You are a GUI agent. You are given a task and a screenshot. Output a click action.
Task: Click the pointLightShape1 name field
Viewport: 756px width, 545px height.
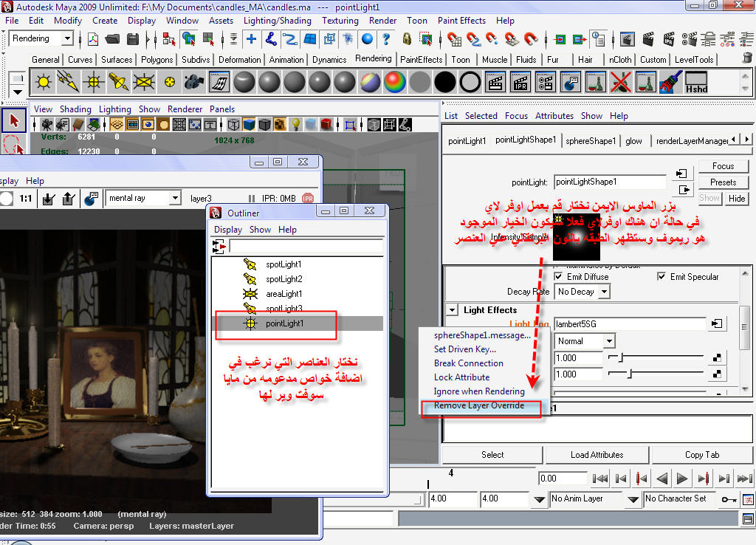tap(609, 182)
